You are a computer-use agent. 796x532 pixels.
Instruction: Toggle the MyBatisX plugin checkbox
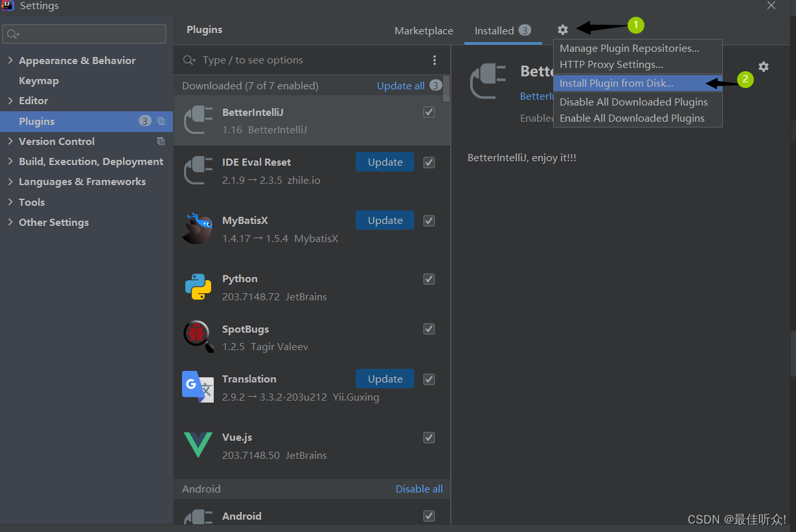pyautogui.click(x=429, y=221)
